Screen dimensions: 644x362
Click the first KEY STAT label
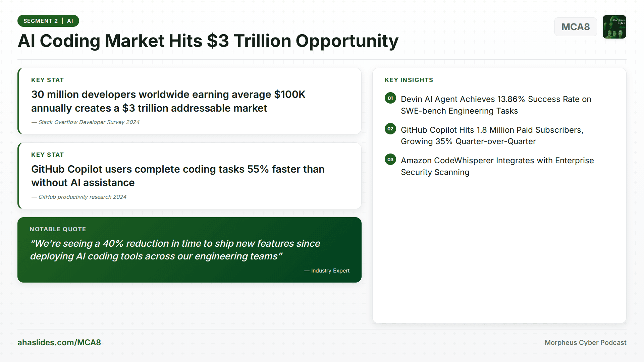(x=47, y=80)
